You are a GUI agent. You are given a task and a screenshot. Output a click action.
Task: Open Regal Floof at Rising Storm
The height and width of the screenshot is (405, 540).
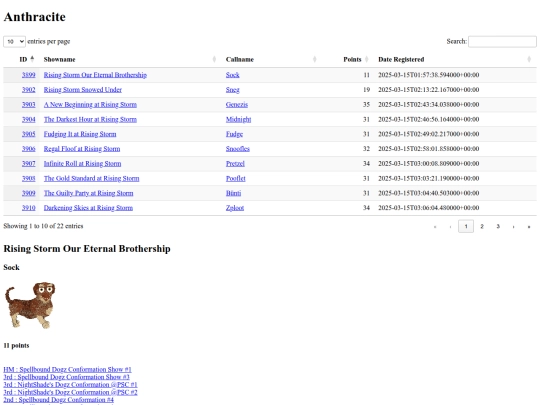tap(82, 149)
